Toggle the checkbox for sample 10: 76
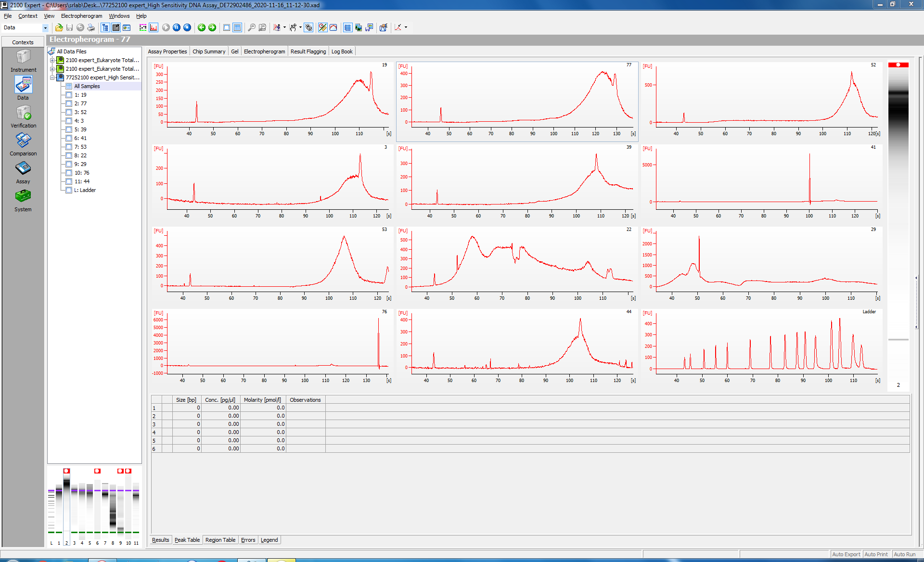924x562 pixels. [69, 173]
